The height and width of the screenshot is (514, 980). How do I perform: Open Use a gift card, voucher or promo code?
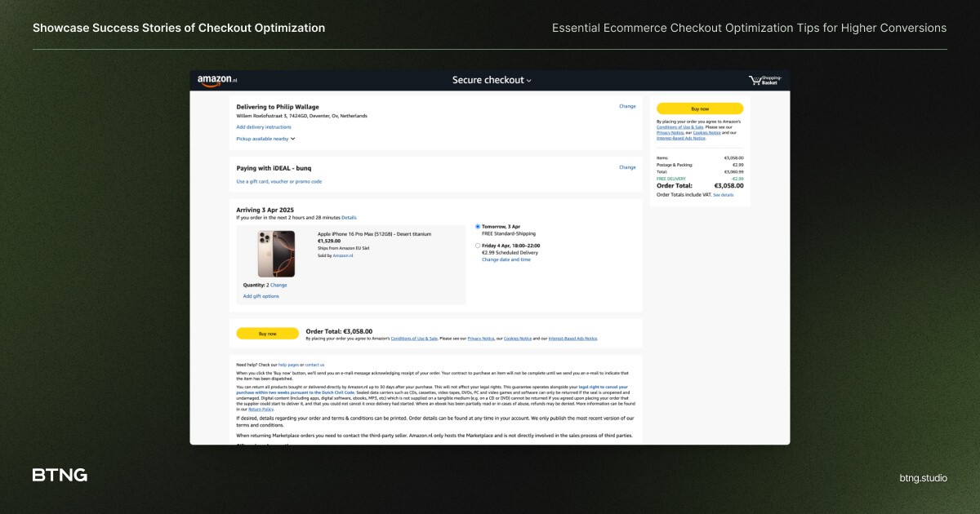278,181
